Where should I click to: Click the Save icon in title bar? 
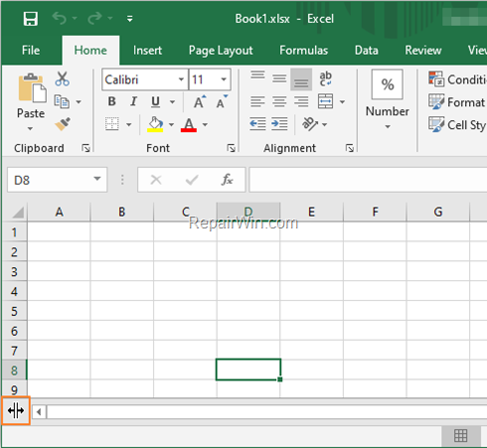coord(31,19)
